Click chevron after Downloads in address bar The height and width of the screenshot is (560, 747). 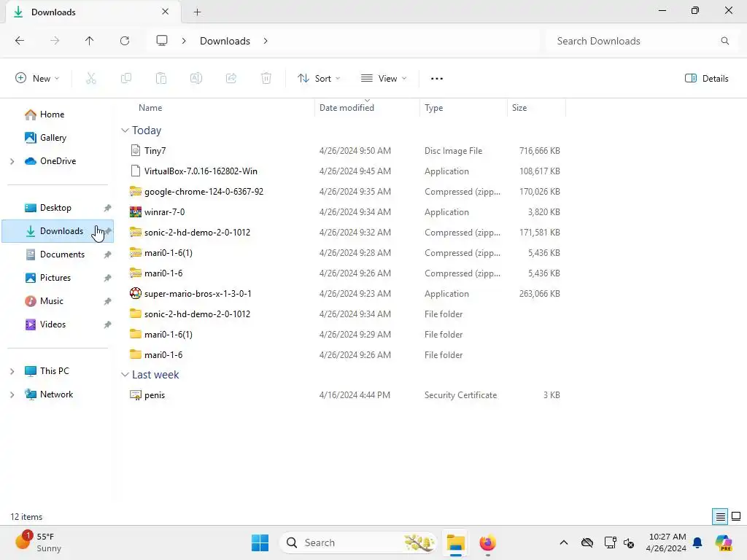(266, 41)
